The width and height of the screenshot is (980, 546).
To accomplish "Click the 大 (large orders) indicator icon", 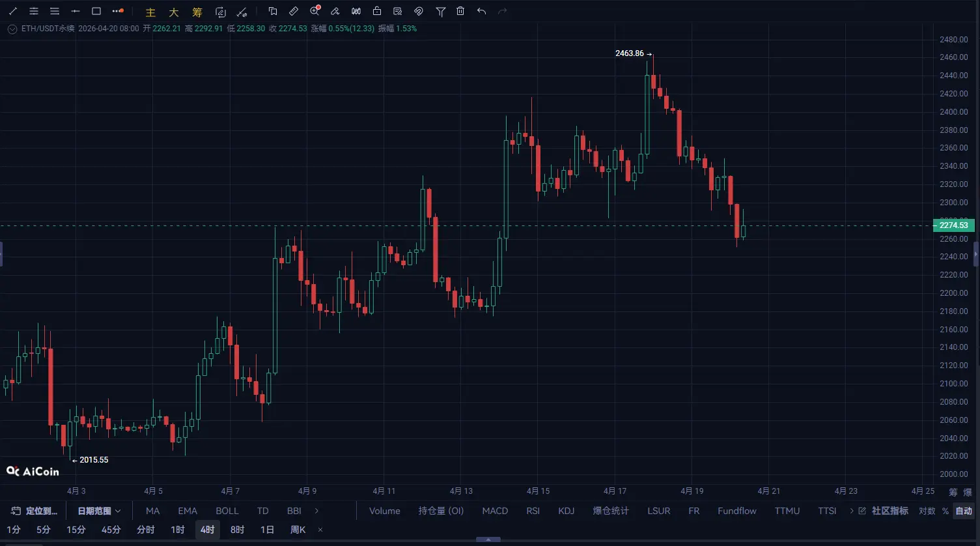I will click(x=174, y=12).
